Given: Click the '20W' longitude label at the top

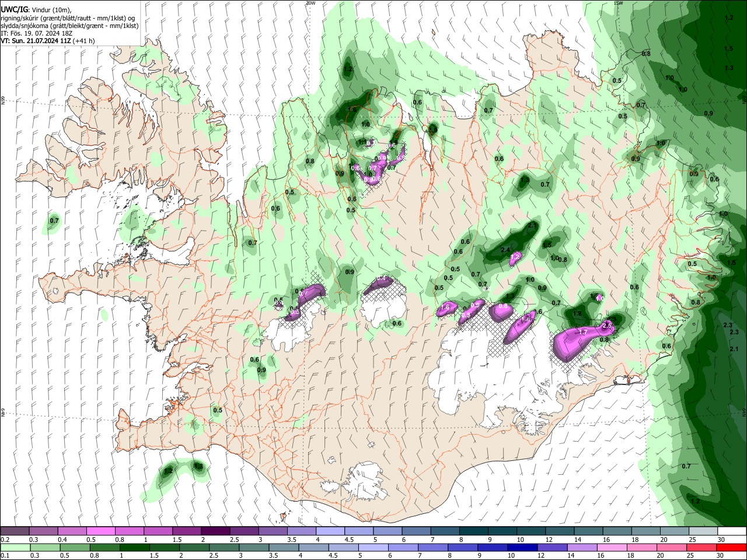Looking at the screenshot, I should [310, 3].
